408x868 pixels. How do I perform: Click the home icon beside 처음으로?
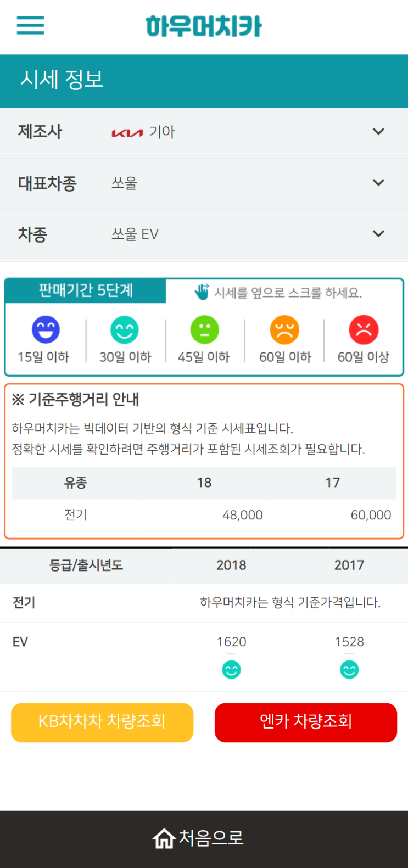(164, 838)
